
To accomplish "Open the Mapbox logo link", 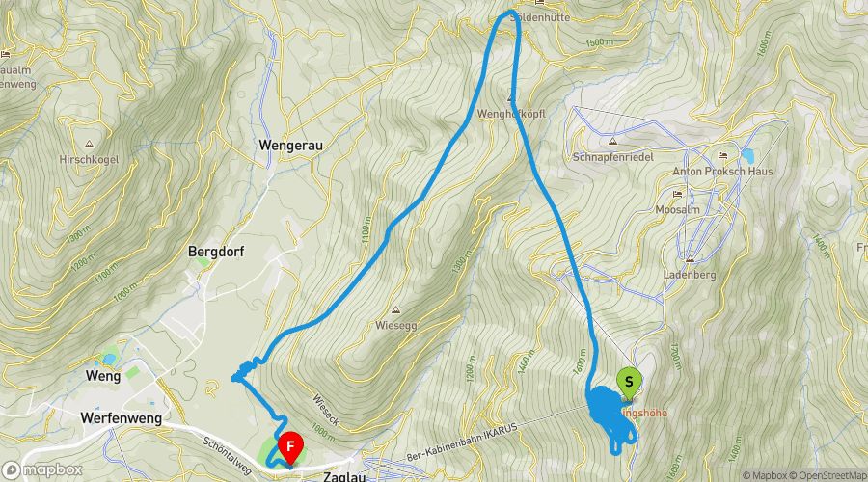I will 42,470.
